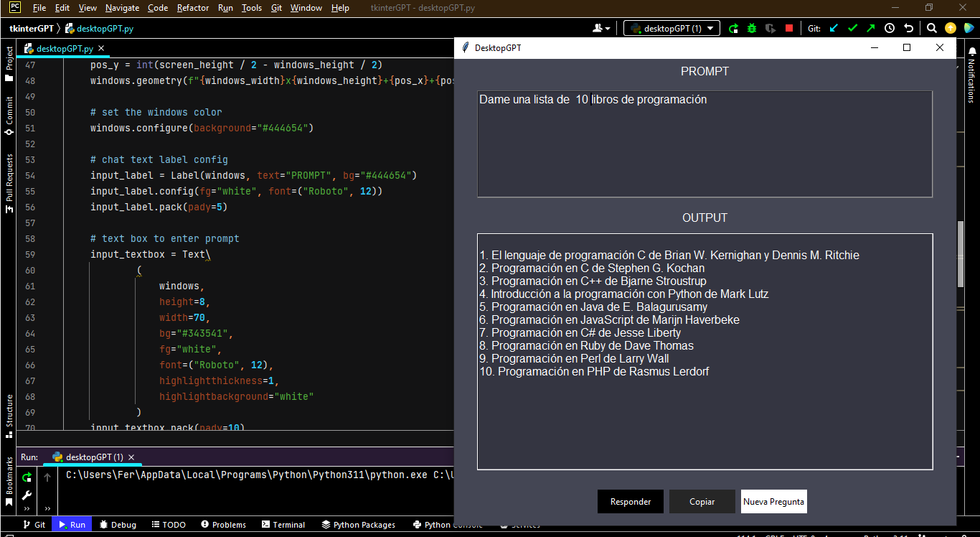Open the Pull Requests tool window
The height and width of the screenshot is (537, 980).
click(x=9, y=183)
